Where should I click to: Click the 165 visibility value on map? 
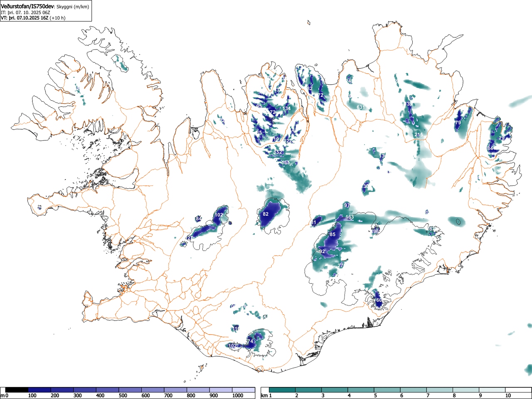click(286, 163)
